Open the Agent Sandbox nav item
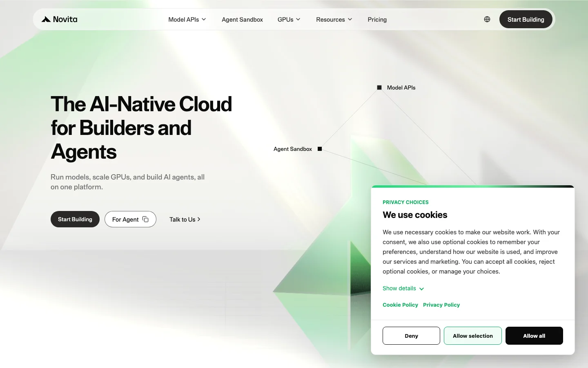Screen dimensions: 588x368 click(x=242, y=19)
